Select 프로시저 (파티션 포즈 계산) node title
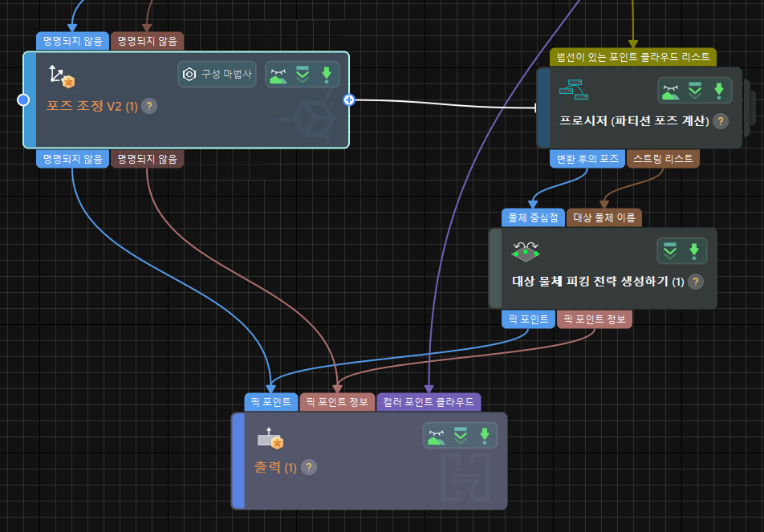Viewport: 764px width, 532px height. tap(634, 121)
